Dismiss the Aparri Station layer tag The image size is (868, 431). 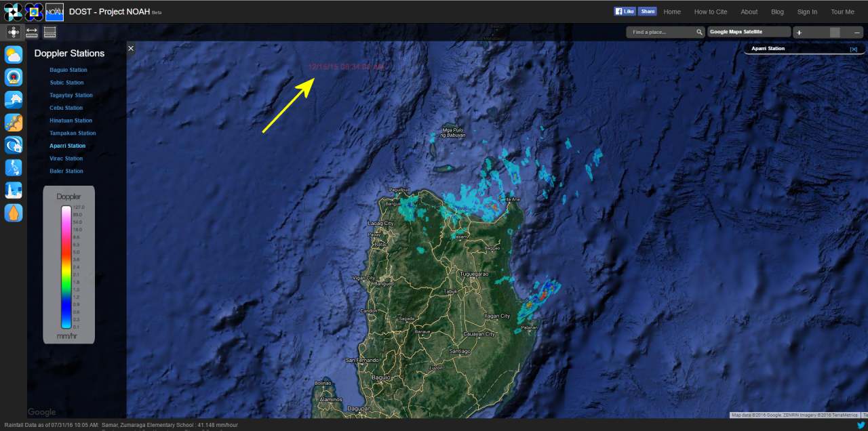(x=853, y=49)
